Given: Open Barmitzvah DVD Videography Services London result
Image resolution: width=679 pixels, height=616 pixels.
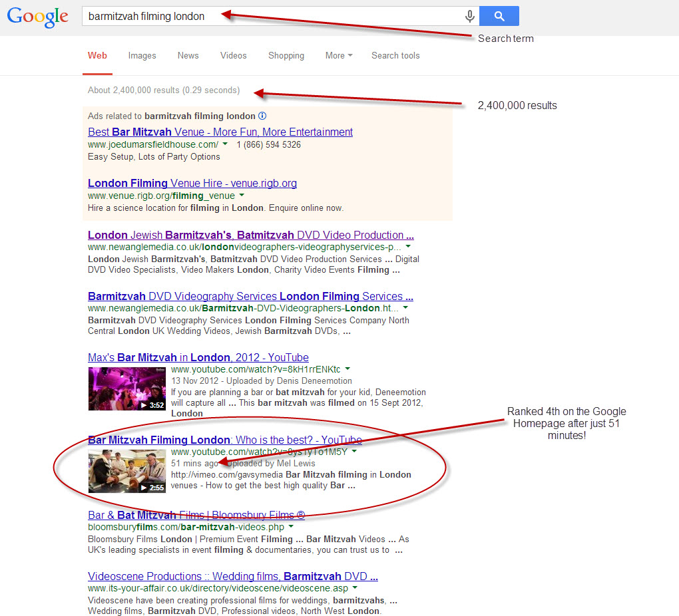Looking at the screenshot, I should [250, 296].
